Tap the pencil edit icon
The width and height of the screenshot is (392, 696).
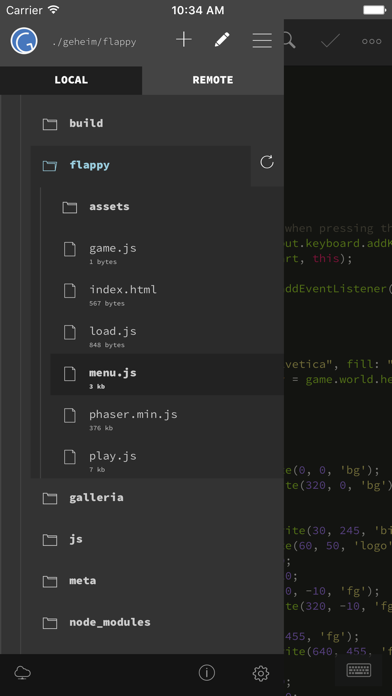222,40
